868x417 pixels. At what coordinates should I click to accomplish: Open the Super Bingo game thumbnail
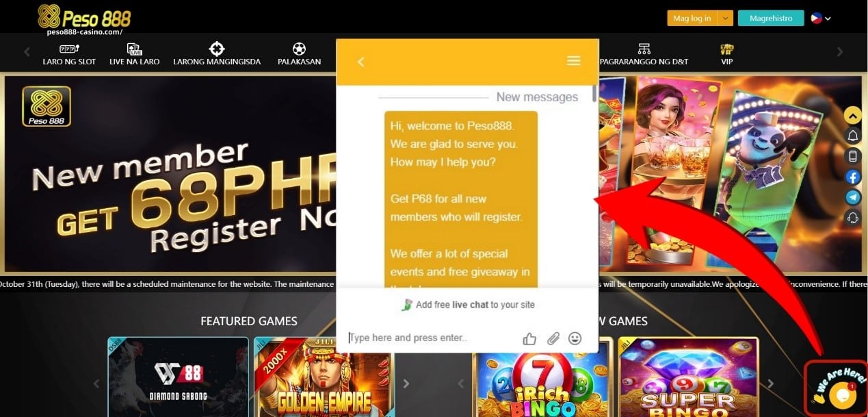tap(688, 377)
